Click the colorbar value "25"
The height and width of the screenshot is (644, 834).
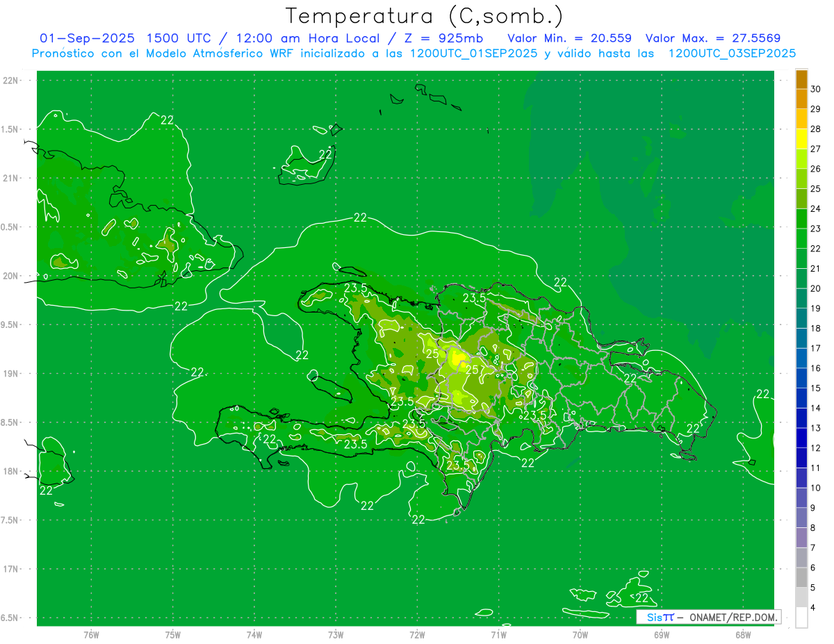coord(815,188)
